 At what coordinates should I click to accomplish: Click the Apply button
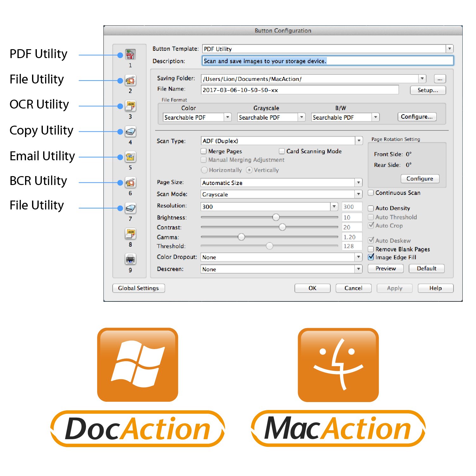394,288
